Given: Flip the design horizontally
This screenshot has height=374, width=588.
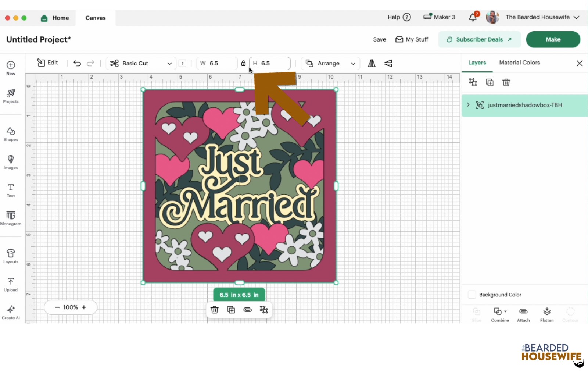Looking at the screenshot, I should [x=371, y=63].
